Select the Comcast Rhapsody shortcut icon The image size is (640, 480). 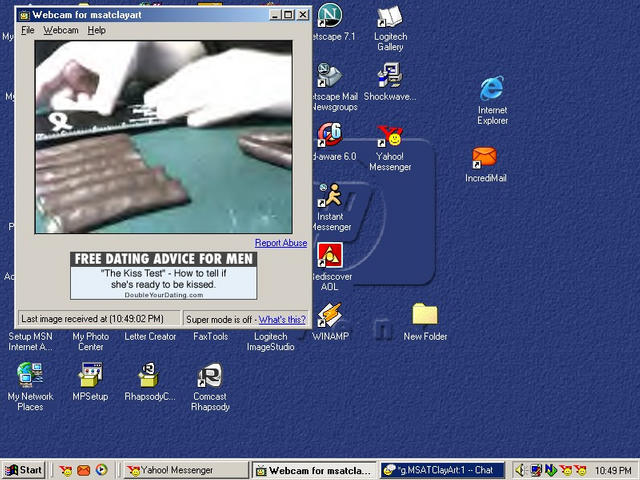pyautogui.click(x=210, y=375)
